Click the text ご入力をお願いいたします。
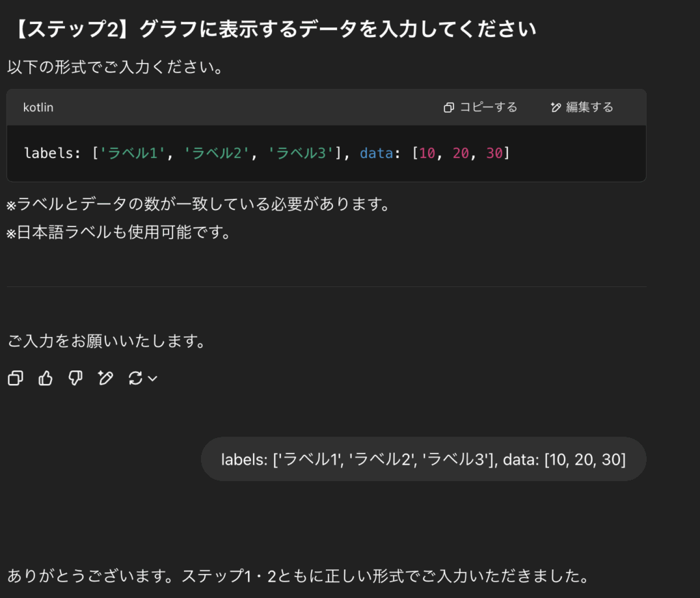 tap(107, 341)
